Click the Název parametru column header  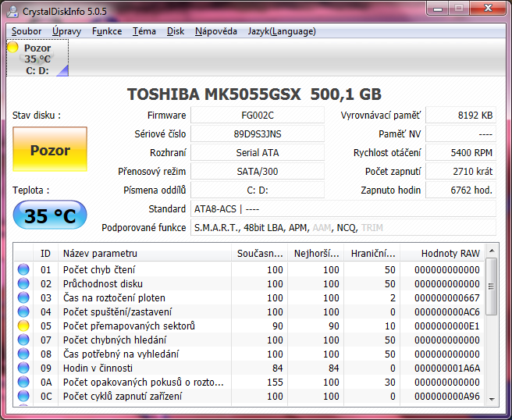pos(144,254)
